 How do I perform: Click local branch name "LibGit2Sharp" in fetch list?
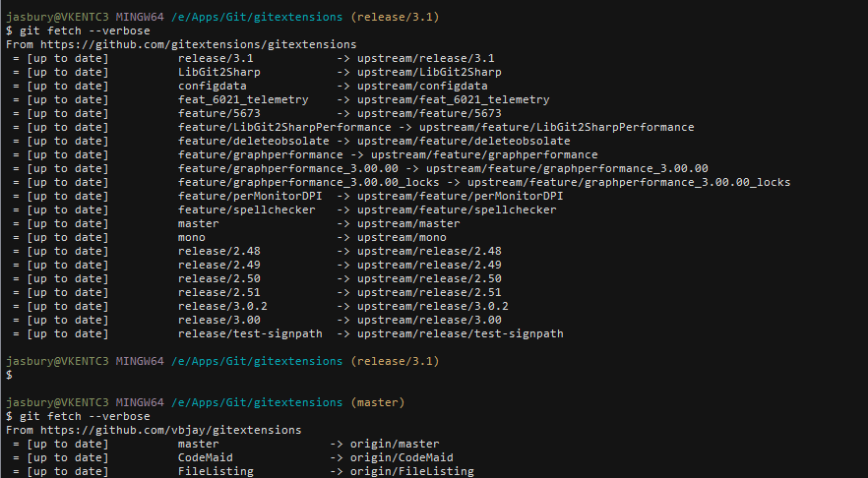[219, 73]
